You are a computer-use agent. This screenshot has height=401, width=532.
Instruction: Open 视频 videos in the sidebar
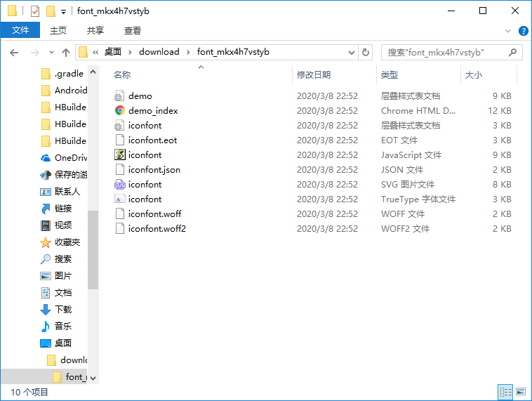56,225
